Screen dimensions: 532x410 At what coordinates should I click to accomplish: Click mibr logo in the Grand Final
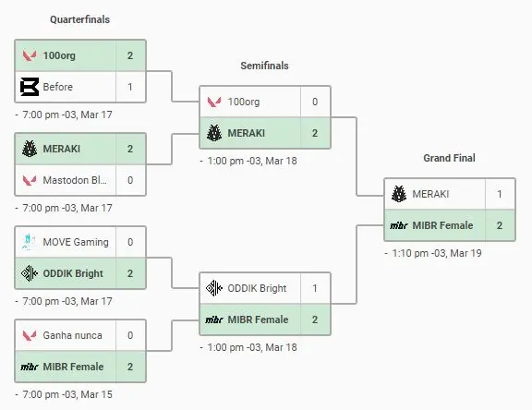pos(399,225)
